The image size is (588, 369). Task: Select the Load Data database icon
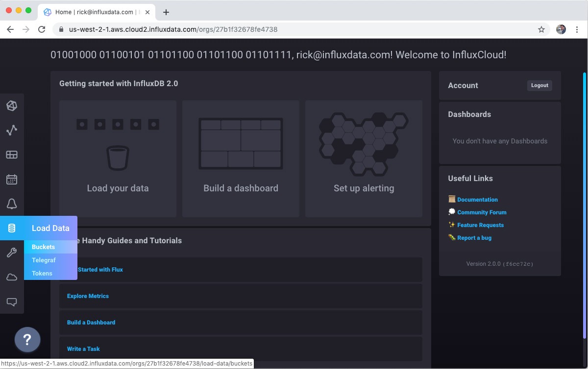(x=12, y=228)
